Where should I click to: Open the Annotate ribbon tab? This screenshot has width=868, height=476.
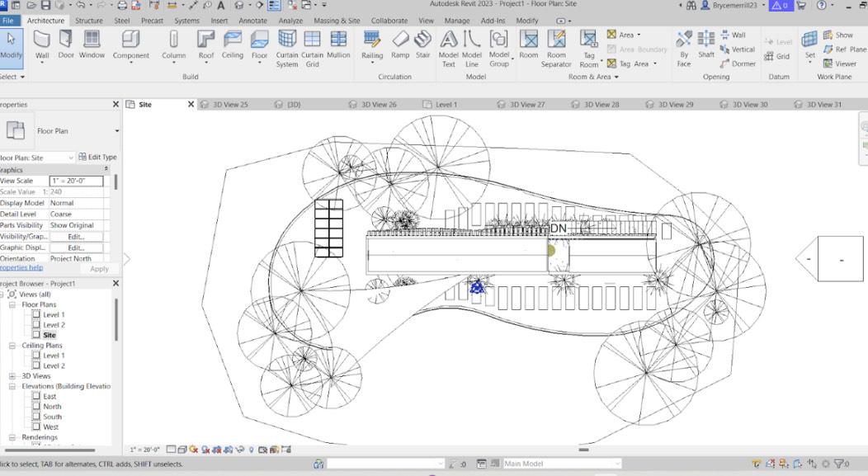coord(252,21)
